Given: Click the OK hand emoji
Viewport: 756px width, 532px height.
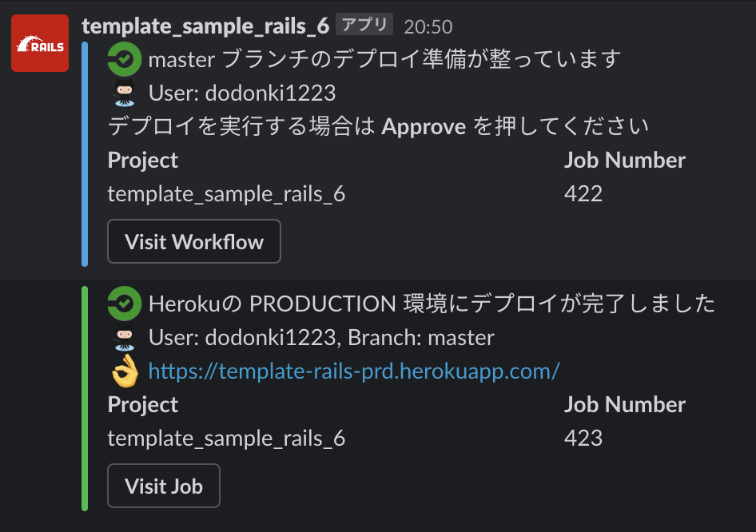Looking at the screenshot, I should pos(125,371).
